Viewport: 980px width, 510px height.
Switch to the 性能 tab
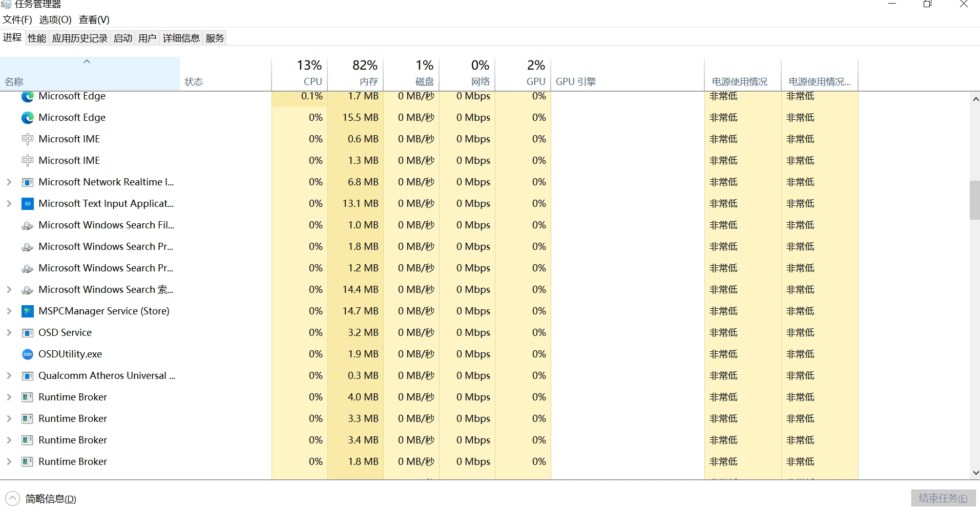[x=37, y=38]
